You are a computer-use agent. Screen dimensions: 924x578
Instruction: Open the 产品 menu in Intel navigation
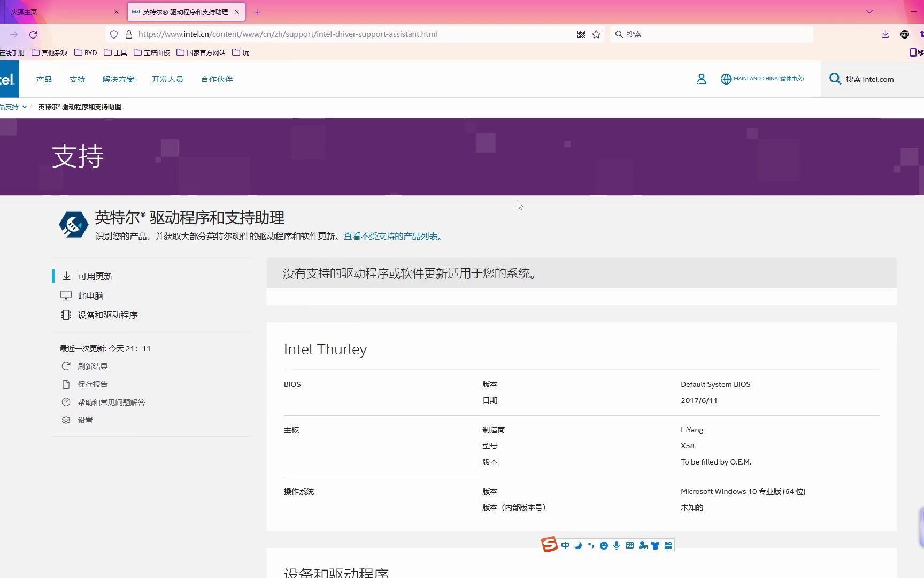[44, 79]
